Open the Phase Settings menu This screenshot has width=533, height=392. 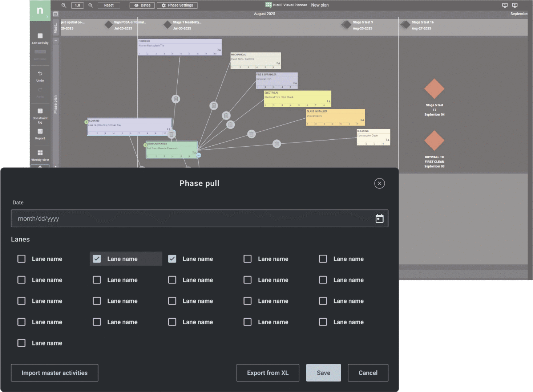[x=177, y=5]
